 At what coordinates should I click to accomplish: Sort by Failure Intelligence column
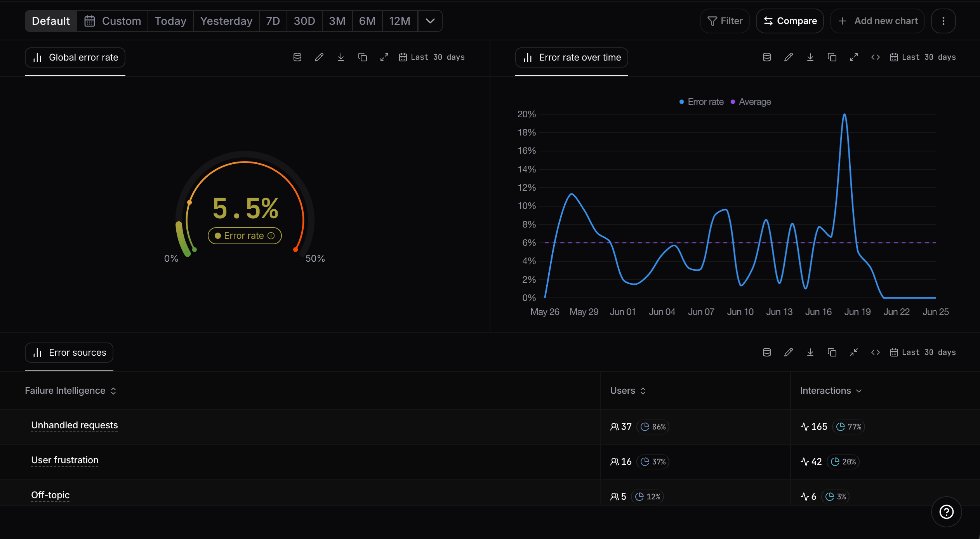[x=71, y=391]
